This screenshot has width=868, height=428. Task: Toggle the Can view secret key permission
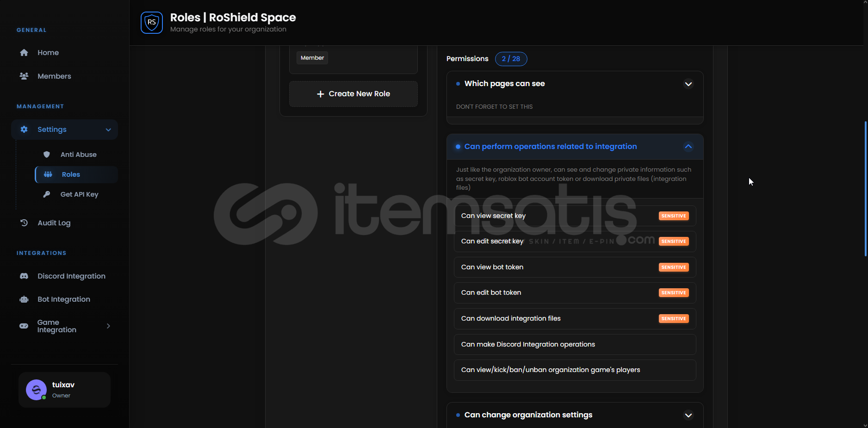pos(575,216)
